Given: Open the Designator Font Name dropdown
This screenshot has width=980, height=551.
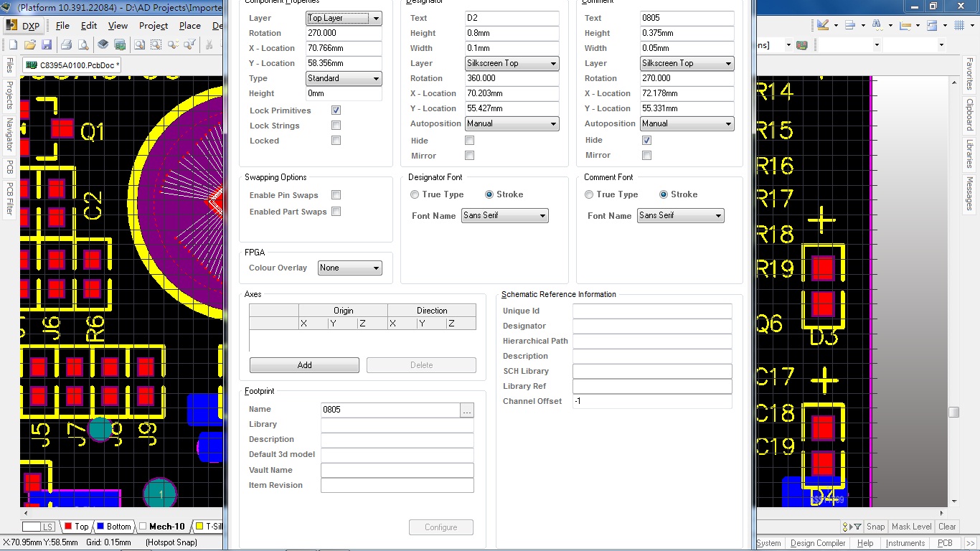Looking at the screenshot, I should [x=505, y=216].
